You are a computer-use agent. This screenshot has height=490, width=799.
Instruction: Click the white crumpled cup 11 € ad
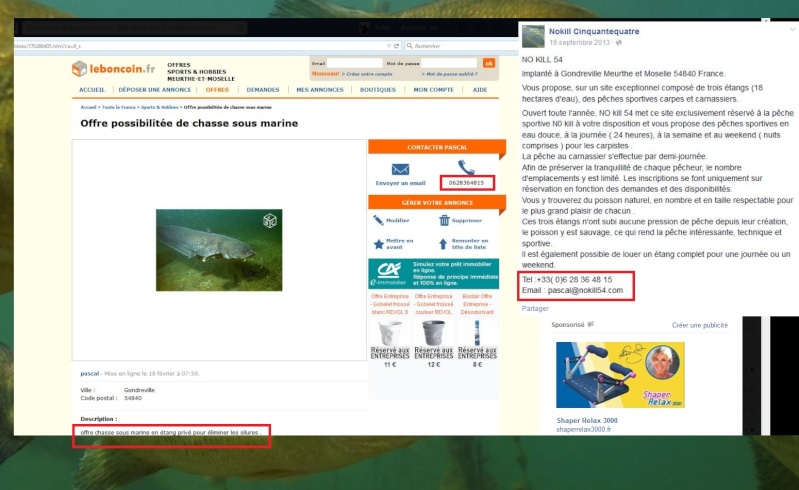(390, 331)
